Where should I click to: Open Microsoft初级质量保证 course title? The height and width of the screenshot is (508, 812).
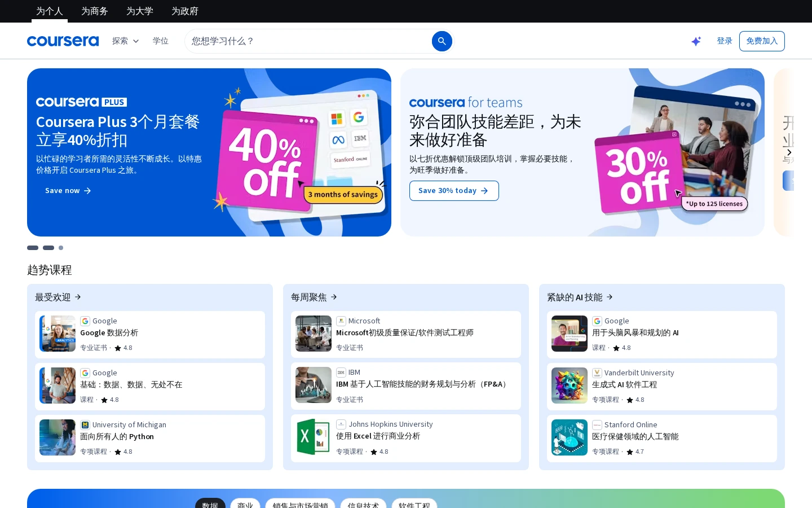[405, 333]
